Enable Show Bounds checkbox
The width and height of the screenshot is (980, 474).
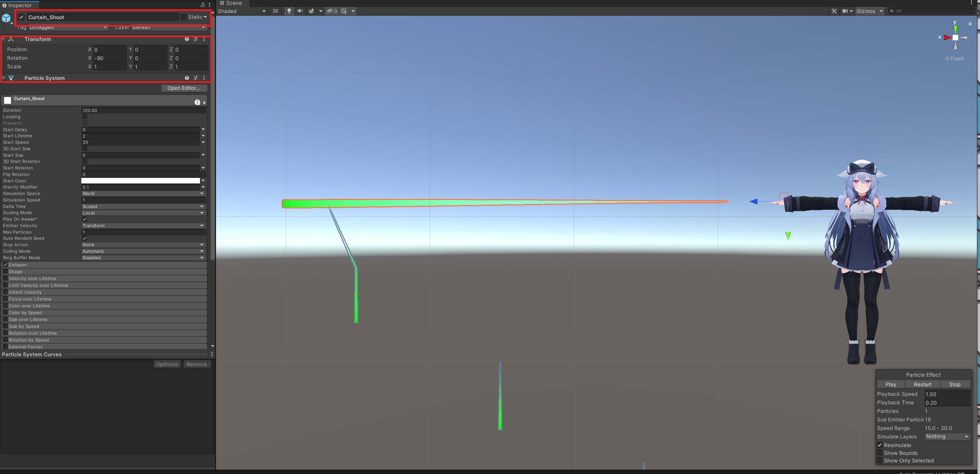880,453
